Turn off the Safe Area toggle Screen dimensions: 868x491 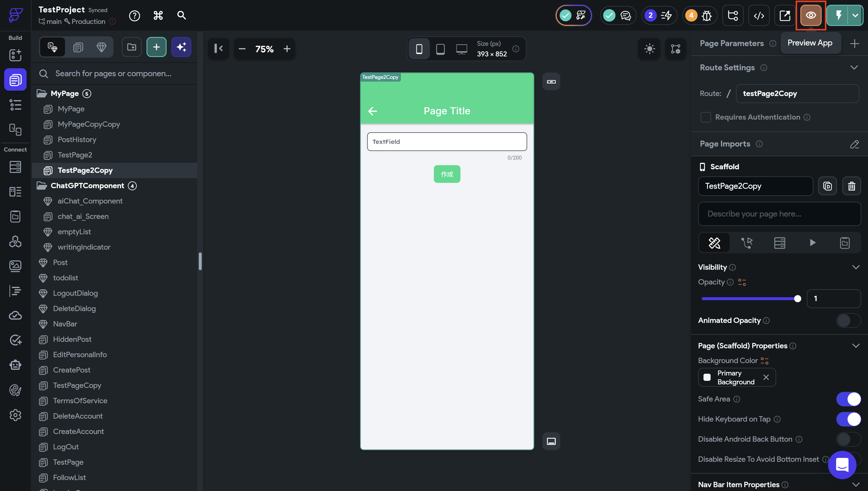click(x=848, y=399)
